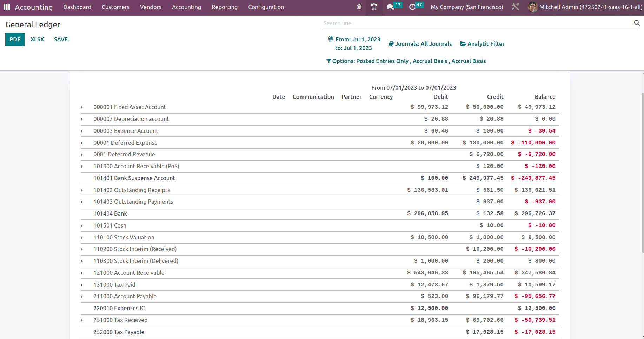Click the Accounting app title
This screenshot has height=339, width=644.
pos(34,7)
